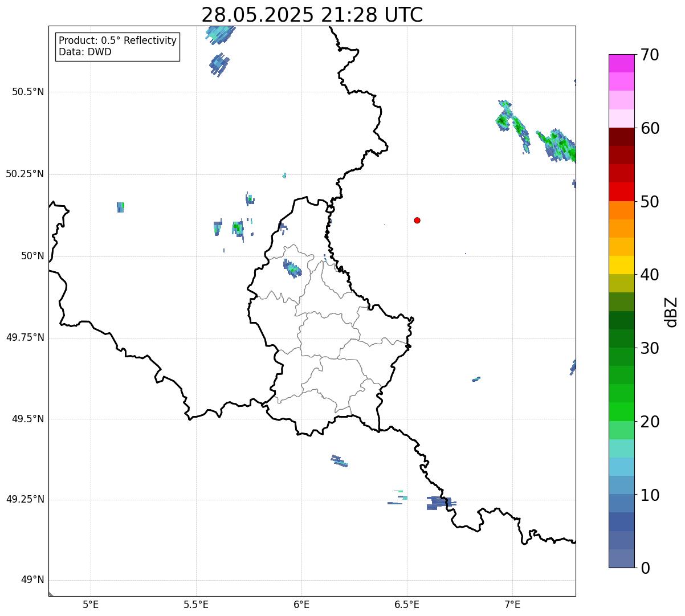Click the yellow swatch just above the 40 tick
The height and width of the screenshot is (616, 685).
pyautogui.click(x=622, y=265)
